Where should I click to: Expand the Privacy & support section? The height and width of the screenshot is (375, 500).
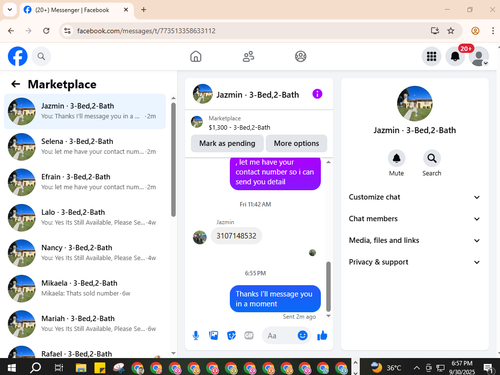coord(414,262)
